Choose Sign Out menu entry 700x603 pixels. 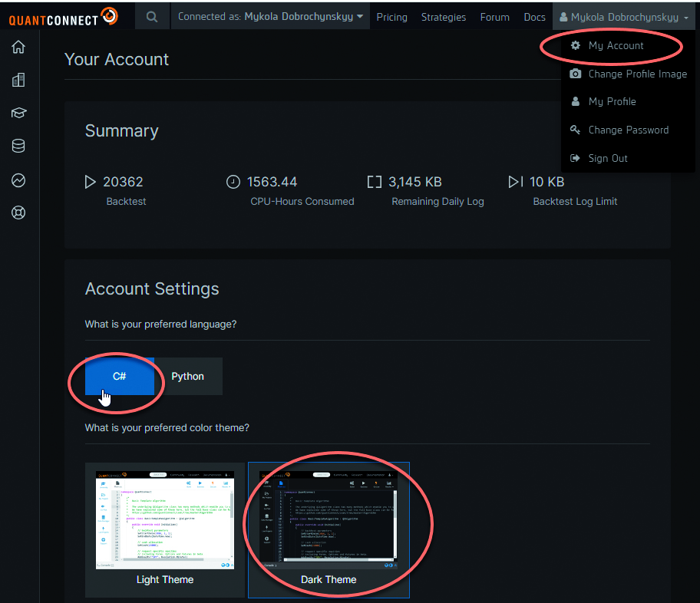[x=608, y=159]
